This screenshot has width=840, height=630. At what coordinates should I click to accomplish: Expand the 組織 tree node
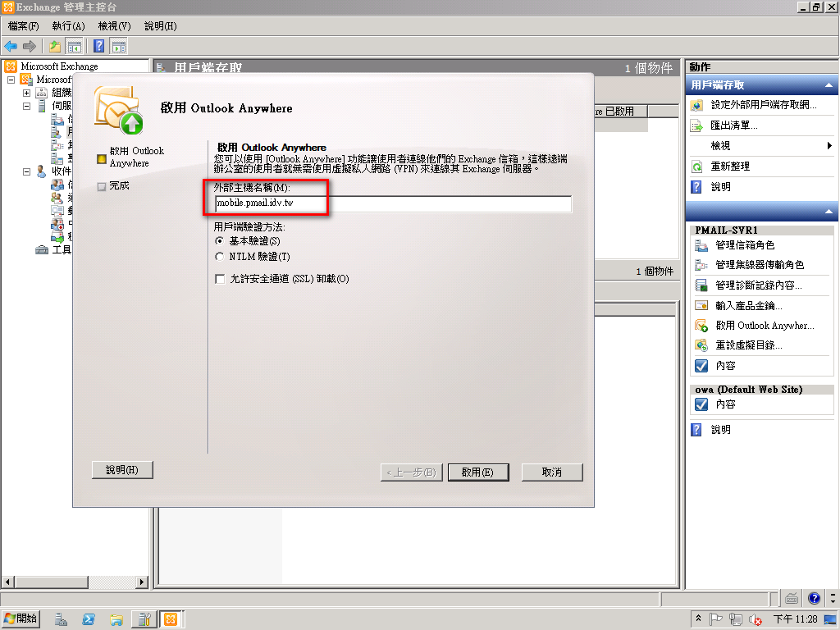click(x=26, y=93)
